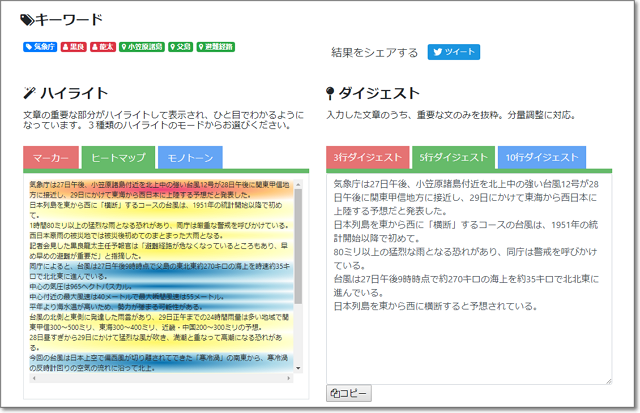Select the 黒良 person tag

pyautogui.click(x=73, y=46)
